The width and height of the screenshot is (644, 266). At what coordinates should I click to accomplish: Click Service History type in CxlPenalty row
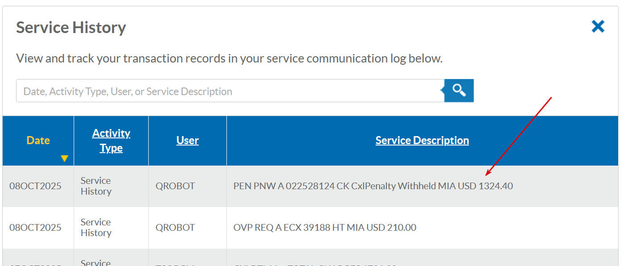(96, 186)
